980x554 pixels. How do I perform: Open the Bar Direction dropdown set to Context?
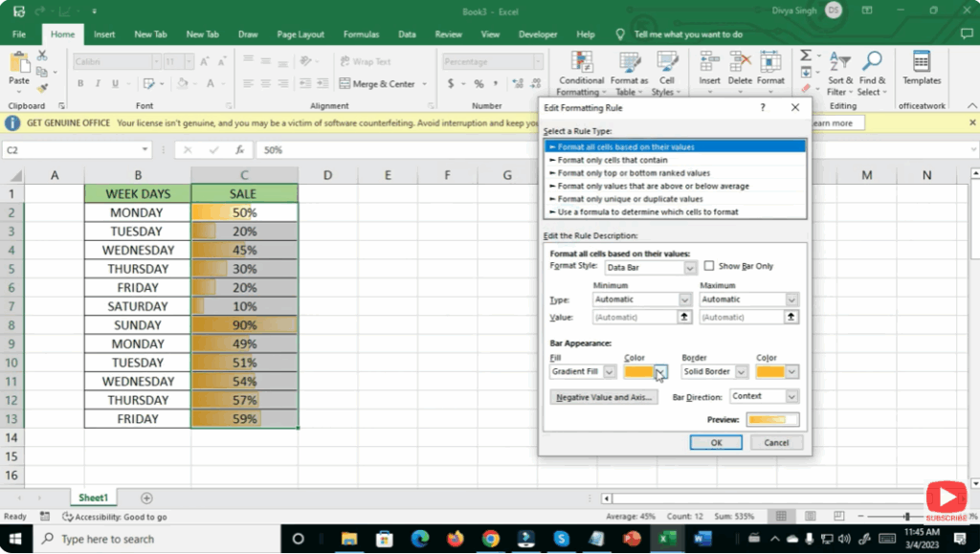pos(763,395)
